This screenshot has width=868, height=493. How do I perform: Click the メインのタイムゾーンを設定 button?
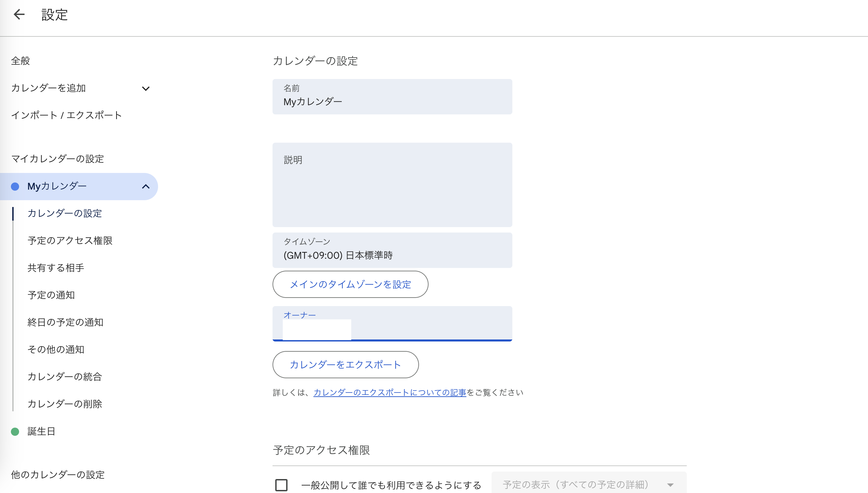pos(350,284)
